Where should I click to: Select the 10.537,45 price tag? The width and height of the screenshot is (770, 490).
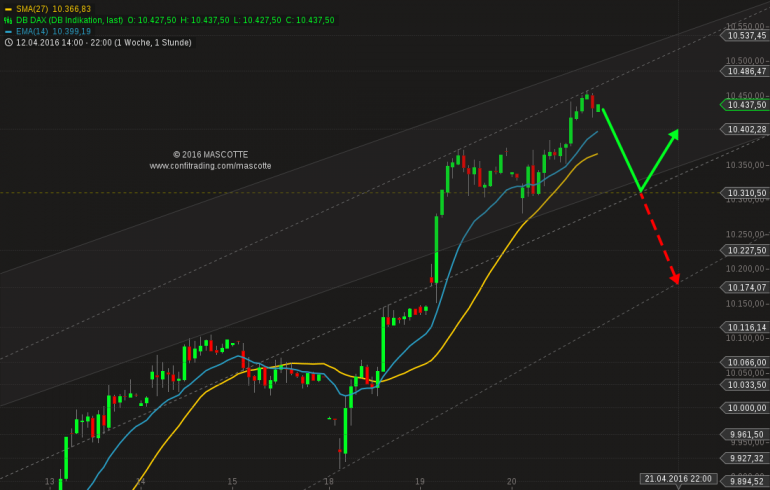point(745,35)
